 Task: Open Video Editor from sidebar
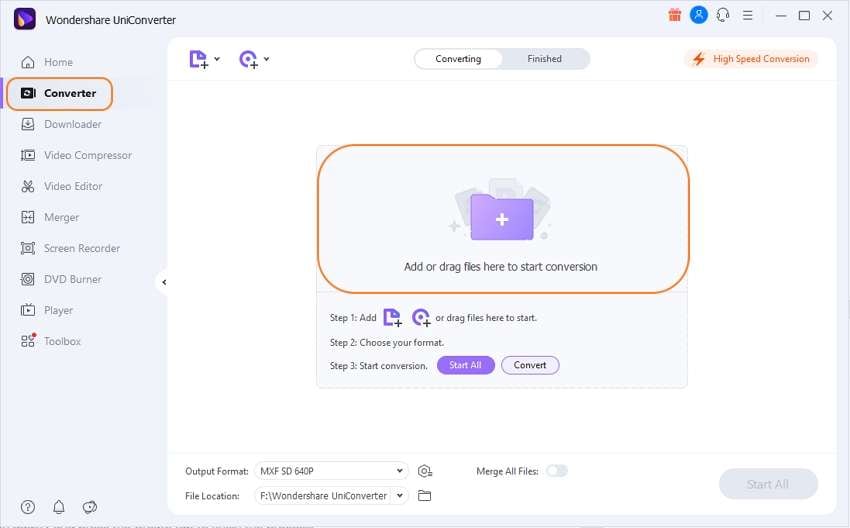[x=61, y=186]
